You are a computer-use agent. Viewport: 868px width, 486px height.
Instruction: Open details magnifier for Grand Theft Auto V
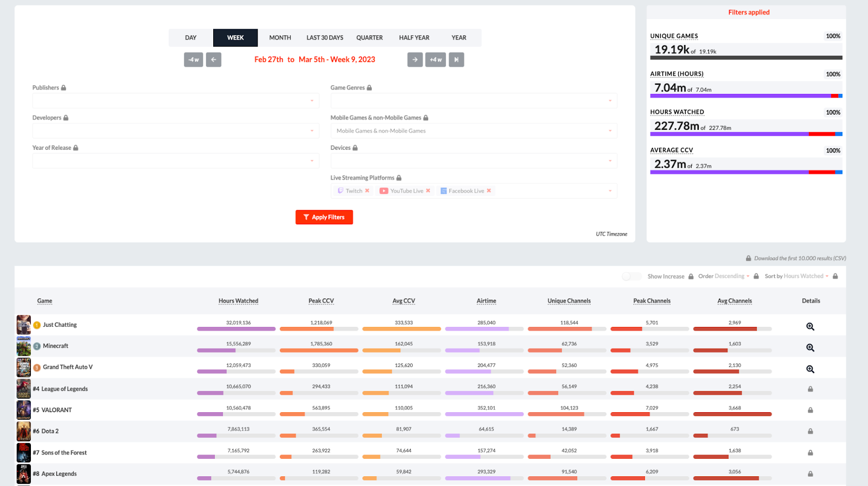point(810,369)
